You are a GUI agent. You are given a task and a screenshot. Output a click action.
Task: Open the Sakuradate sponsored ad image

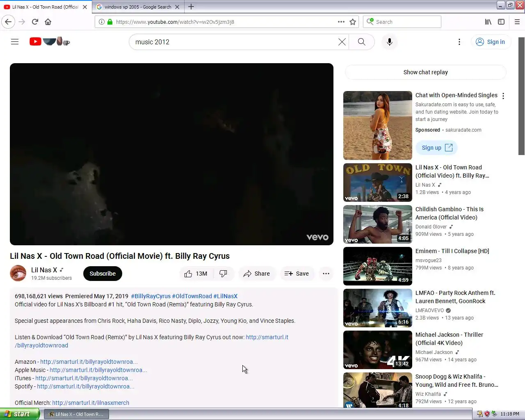tap(378, 126)
